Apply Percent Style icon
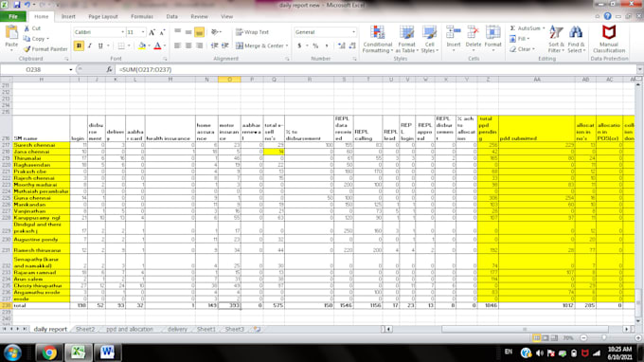This screenshot has height=362, width=644. coord(315,45)
